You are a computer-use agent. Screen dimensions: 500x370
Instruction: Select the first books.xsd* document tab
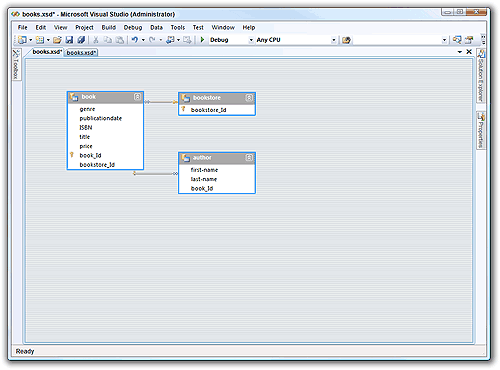click(47, 52)
